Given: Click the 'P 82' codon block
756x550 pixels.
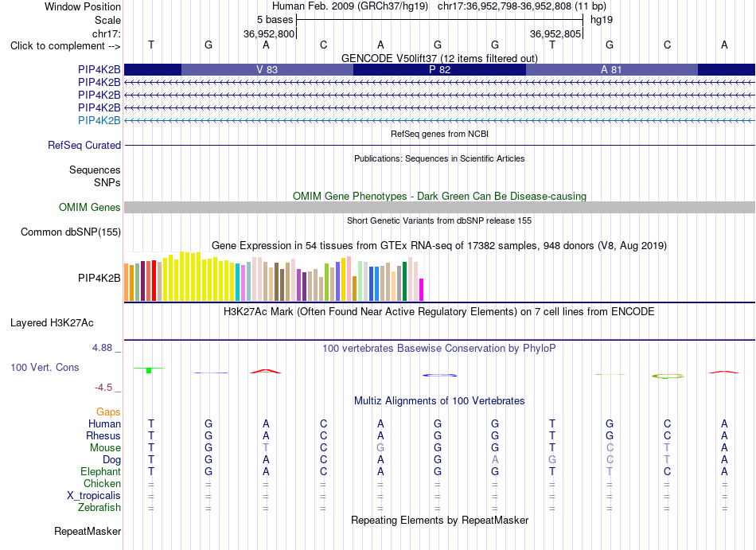Looking at the screenshot, I should pos(439,69).
